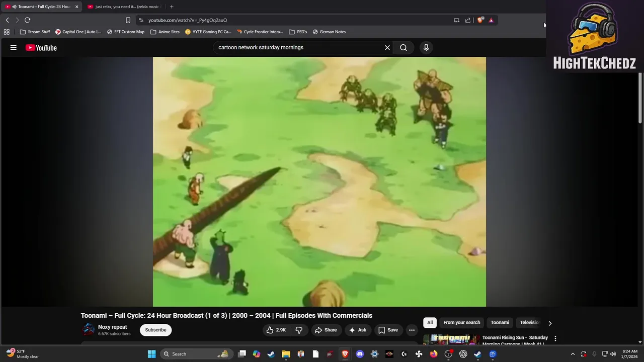Image resolution: width=644 pixels, height=362 pixels.
Task: Select the Toonami filter chip
Action: [500, 322]
